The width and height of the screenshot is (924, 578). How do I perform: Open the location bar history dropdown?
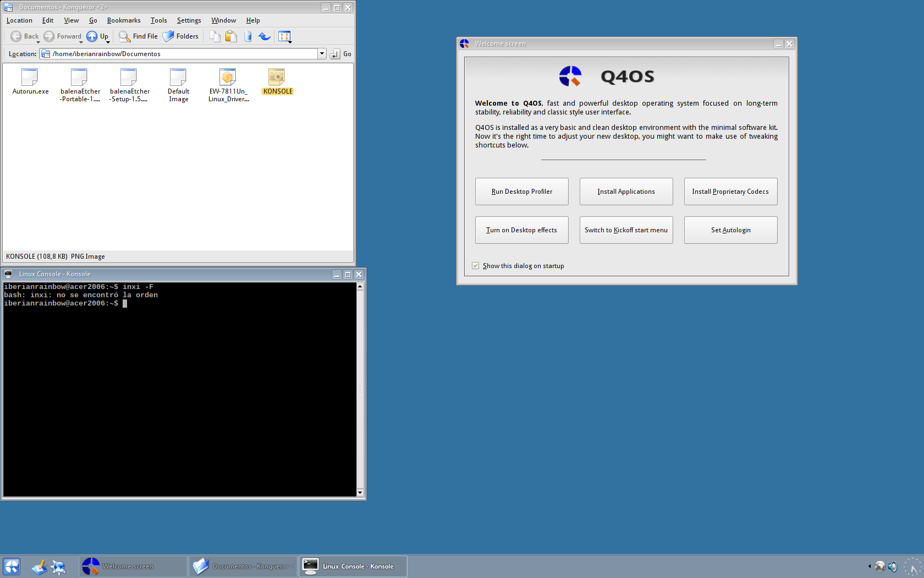click(x=322, y=54)
